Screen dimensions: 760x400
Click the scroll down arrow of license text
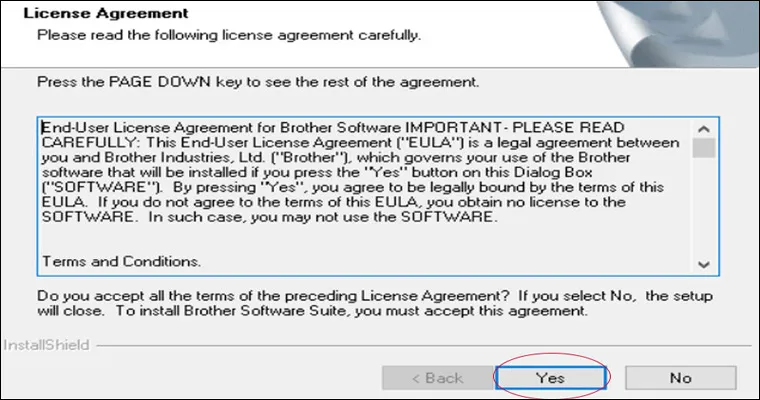[704, 264]
